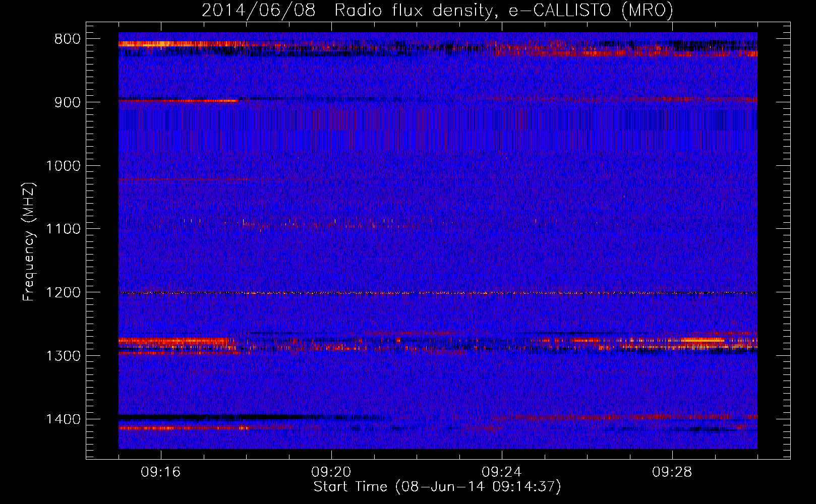This screenshot has height=504, width=816.
Task: Select the 1000 frequency tick label
Action: (63, 166)
